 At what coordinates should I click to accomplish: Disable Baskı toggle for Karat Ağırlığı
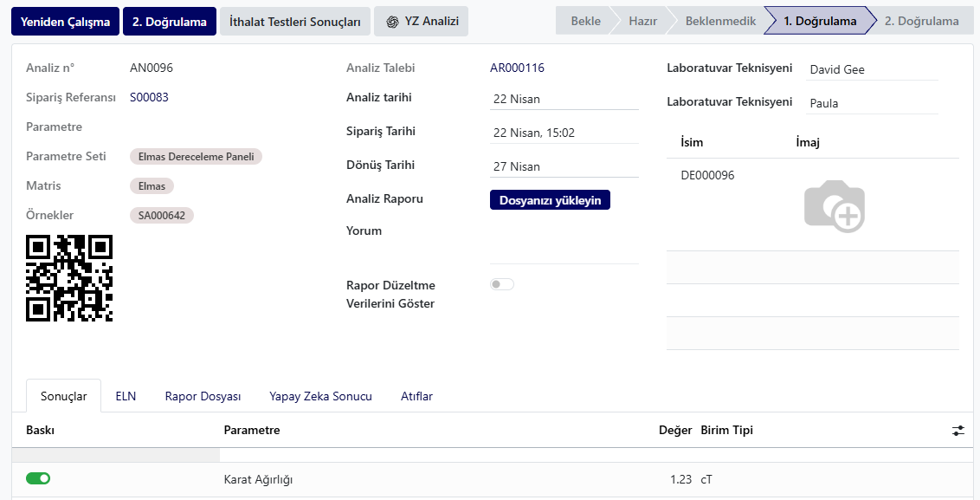[38, 478]
